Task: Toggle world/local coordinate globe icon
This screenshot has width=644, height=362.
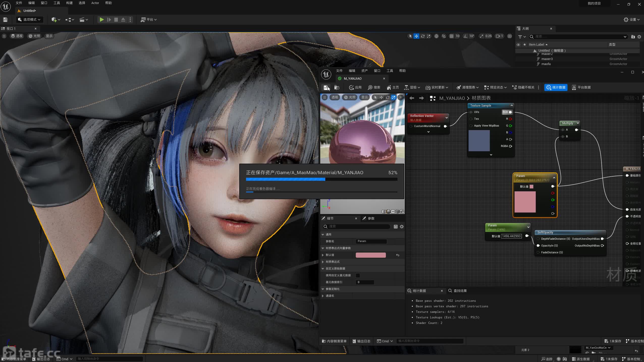Action: [436, 36]
